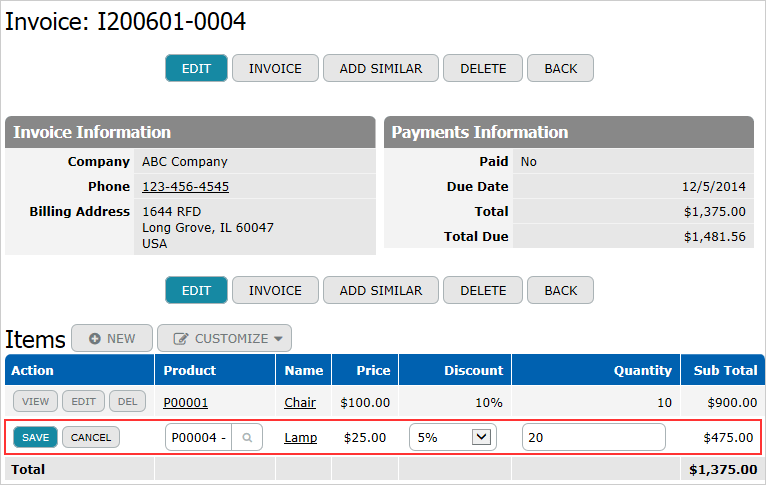Open the CUSTOMIZE dropdown arrow

[x=278, y=338]
